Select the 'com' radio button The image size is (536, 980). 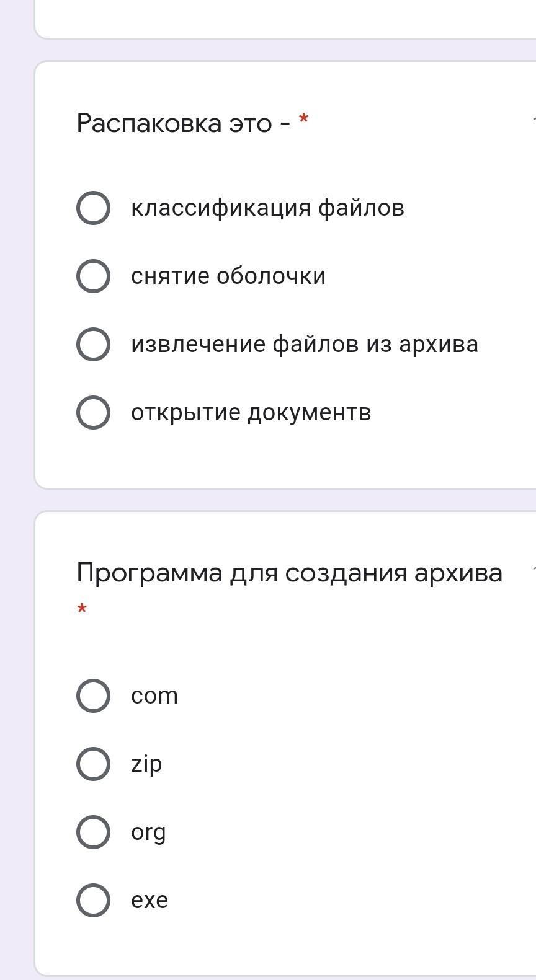pyautogui.click(x=93, y=695)
